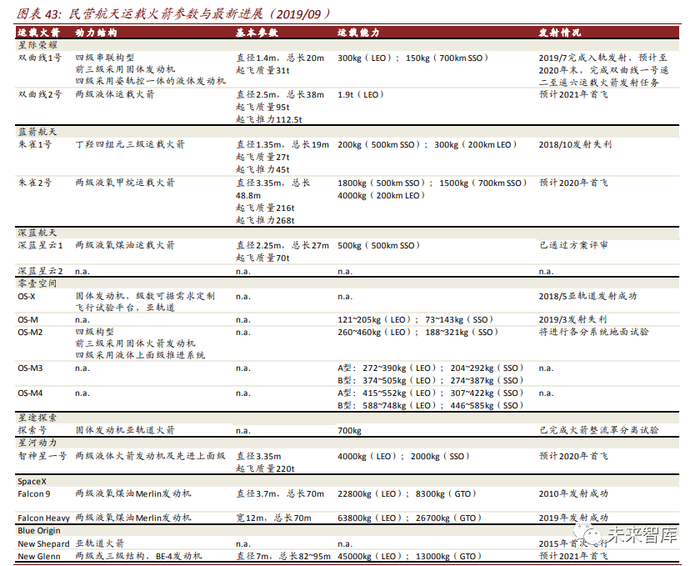Click the New Shepard row label
Viewport: 700px width, 566px height.
(43, 544)
